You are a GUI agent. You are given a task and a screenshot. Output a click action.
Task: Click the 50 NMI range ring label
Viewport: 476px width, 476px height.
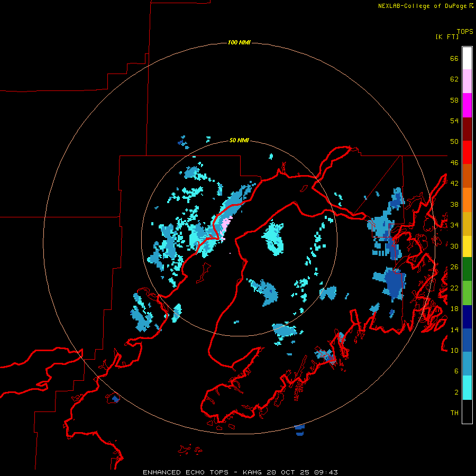(x=239, y=140)
